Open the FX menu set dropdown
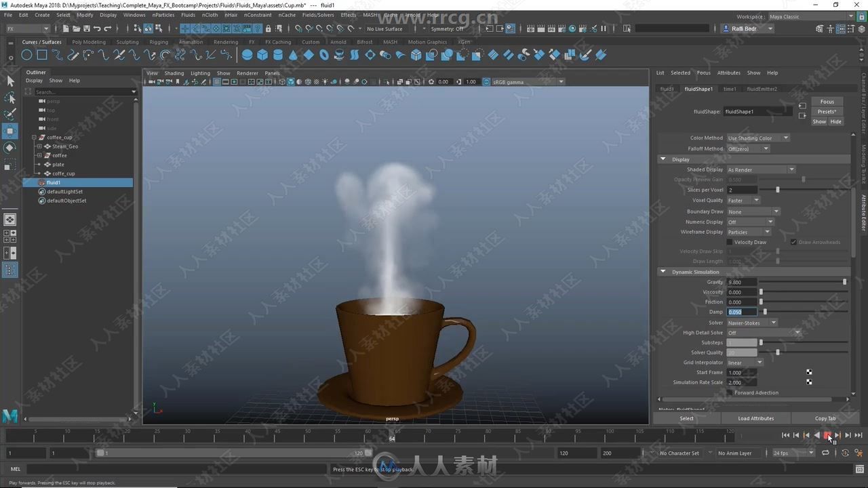This screenshot has height=488, width=868. (27, 28)
